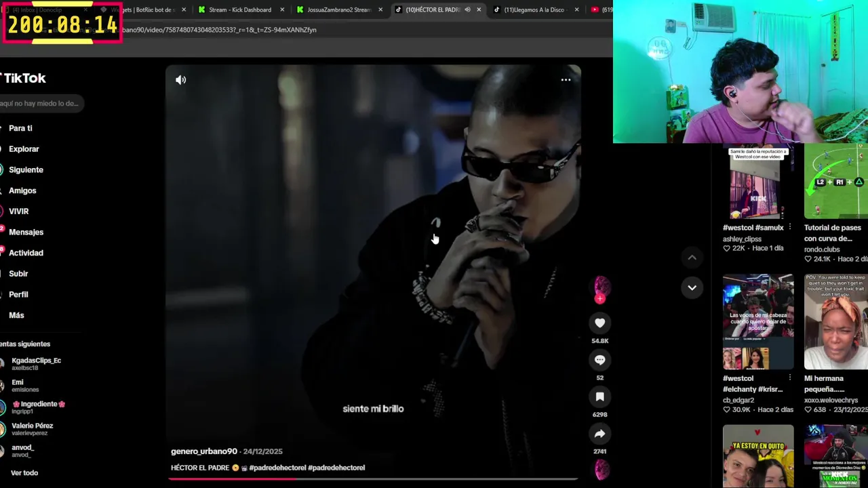The height and width of the screenshot is (488, 868).
Task: Share the video with arrow icon
Action: click(599, 434)
